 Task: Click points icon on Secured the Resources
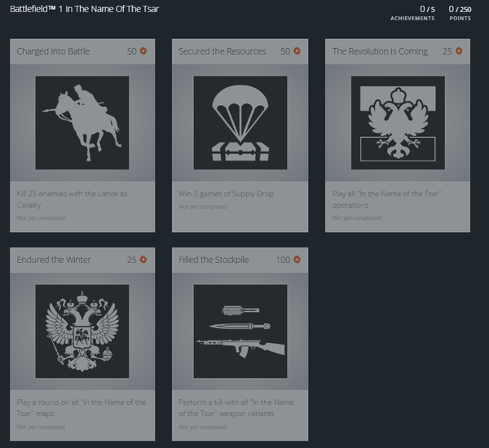[297, 51]
